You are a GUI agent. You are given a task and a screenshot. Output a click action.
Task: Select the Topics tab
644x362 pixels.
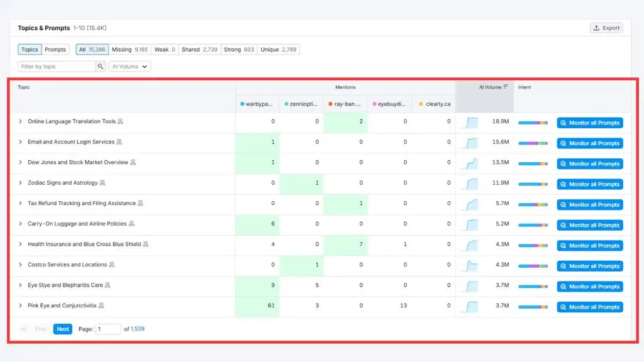pyautogui.click(x=30, y=50)
